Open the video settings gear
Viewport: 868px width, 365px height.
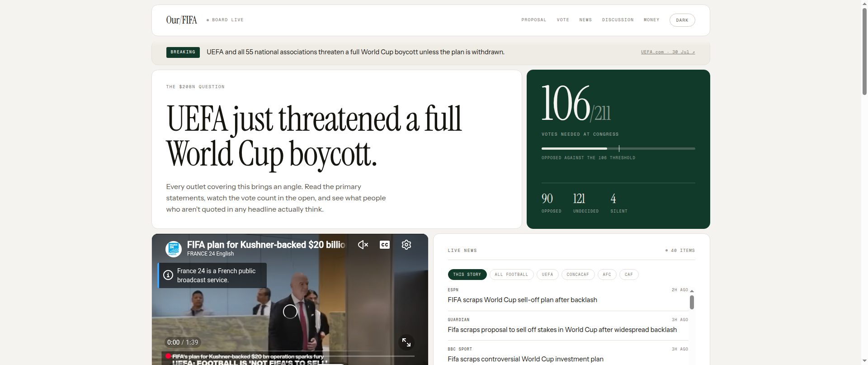(406, 245)
